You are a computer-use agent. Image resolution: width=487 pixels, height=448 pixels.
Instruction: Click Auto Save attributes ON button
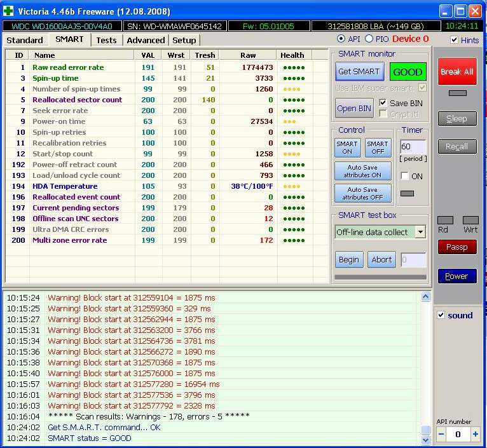(362, 171)
